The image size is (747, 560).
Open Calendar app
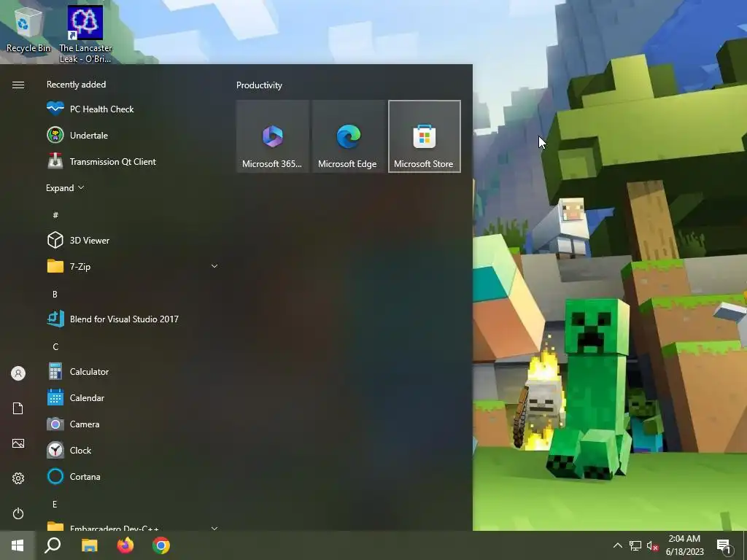[133, 397]
